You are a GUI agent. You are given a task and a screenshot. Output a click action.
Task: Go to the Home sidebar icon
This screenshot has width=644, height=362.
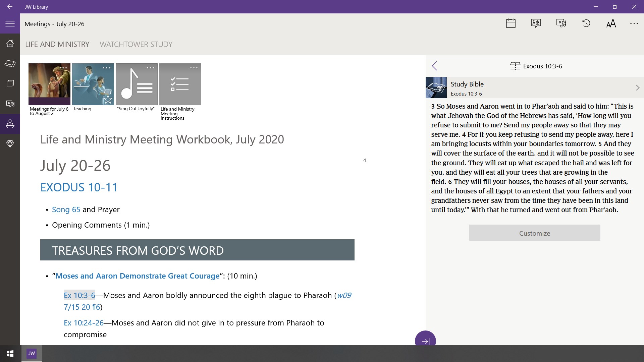10,43
